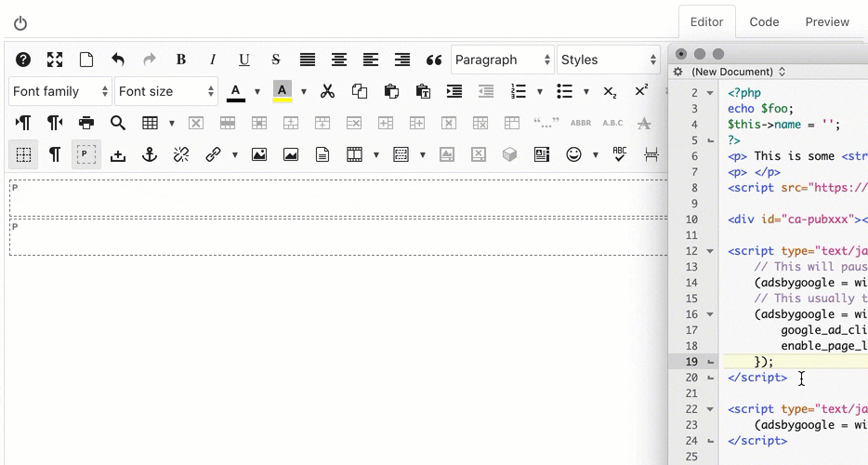Click inside the first paragraph block
Viewport: 868px width, 465px height.
pos(339,198)
